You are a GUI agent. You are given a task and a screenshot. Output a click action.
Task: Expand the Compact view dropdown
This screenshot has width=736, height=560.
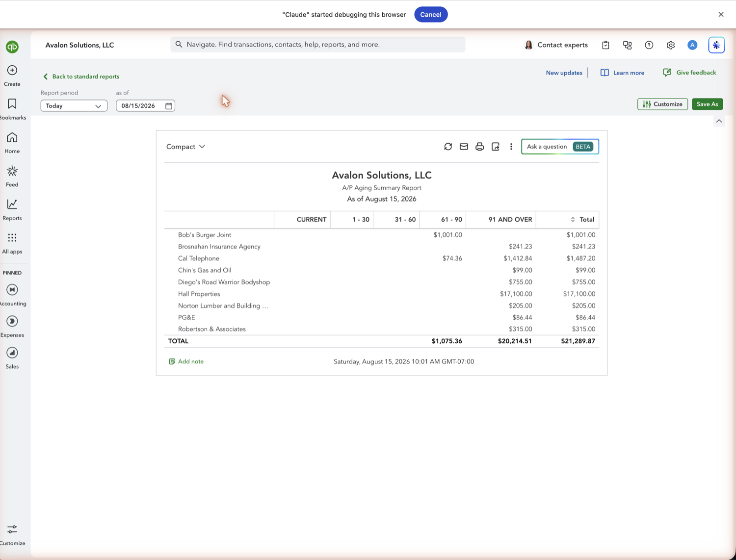point(185,147)
